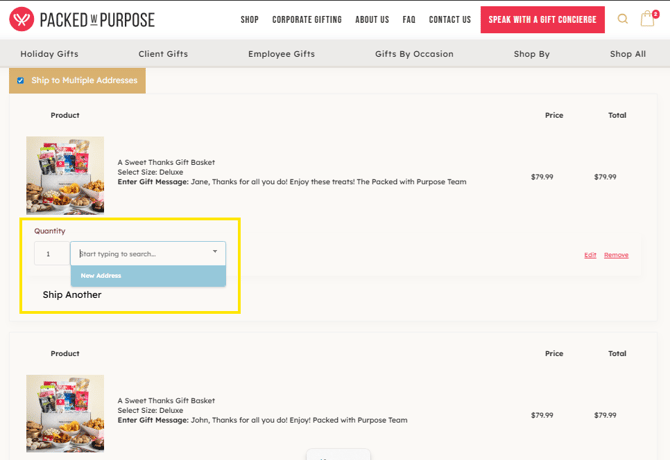Click Ship to Multiple Addresses label text

tap(84, 80)
